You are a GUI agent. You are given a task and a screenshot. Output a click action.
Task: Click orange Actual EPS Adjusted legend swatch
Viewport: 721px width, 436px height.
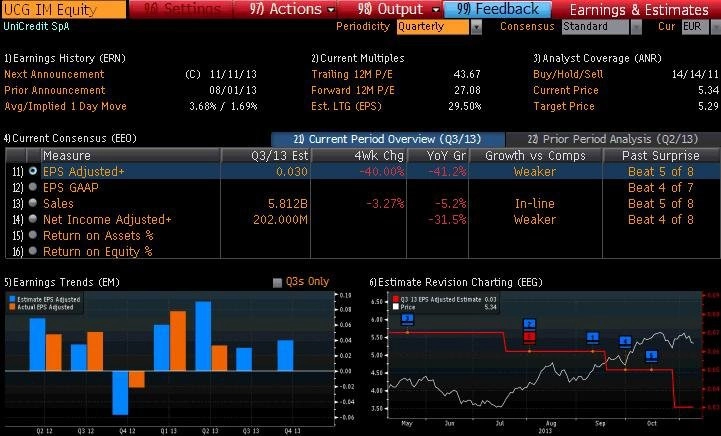tap(12, 307)
